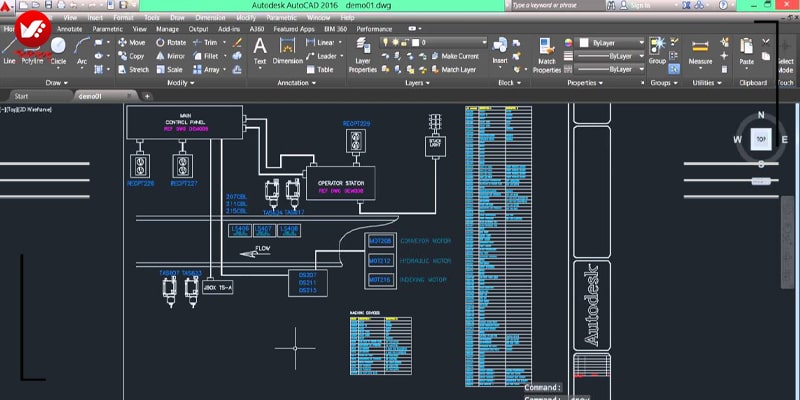Click the Explode tool in Modify panel
The width and height of the screenshot is (800, 400).
(237, 56)
